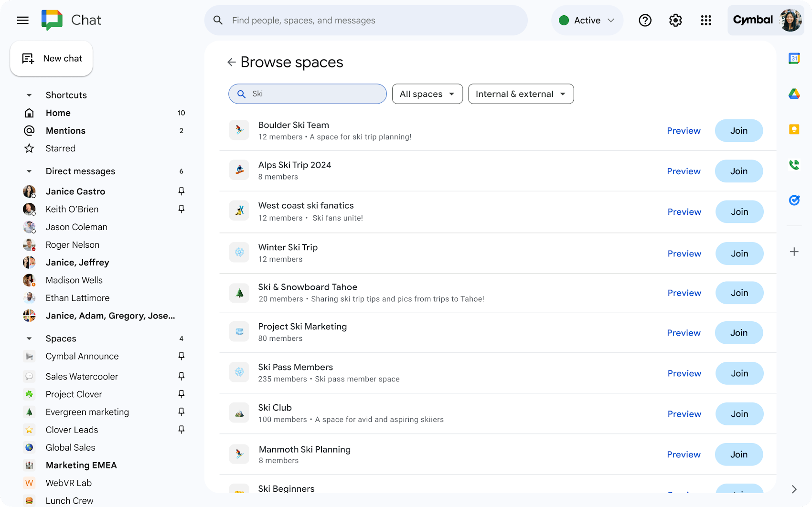This screenshot has height=507, width=812.
Task: Join the Ski Club space
Action: pyautogui.click(x=739, y=414)
